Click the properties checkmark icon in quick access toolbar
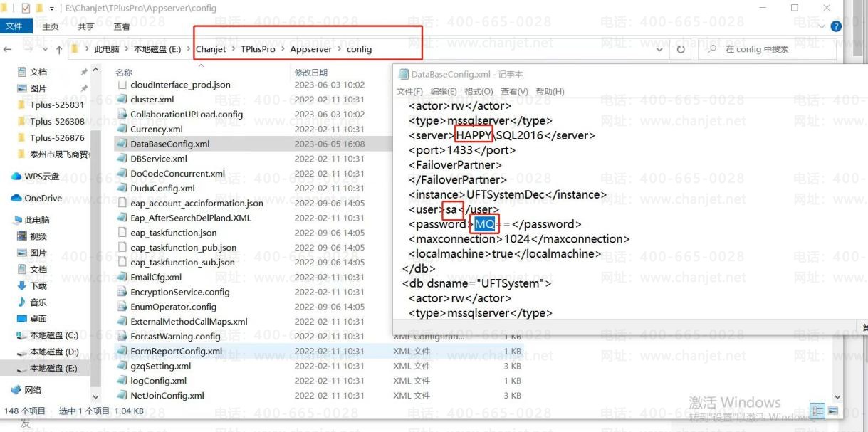 click(x=26, y=8)
